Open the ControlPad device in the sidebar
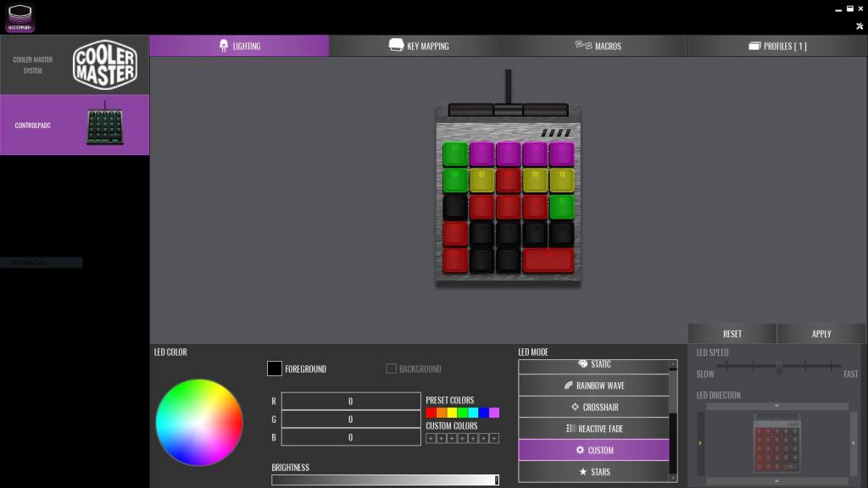The image size is (868, 488). [x=75, y=125]
